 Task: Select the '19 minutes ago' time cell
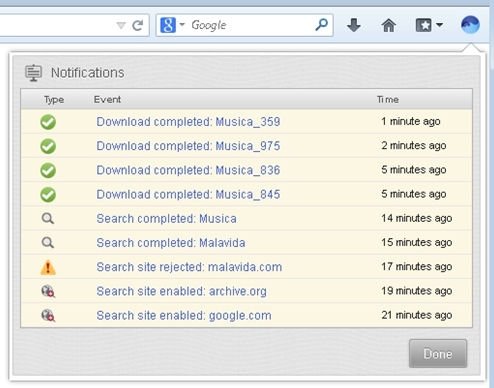(x=417, y=291)
